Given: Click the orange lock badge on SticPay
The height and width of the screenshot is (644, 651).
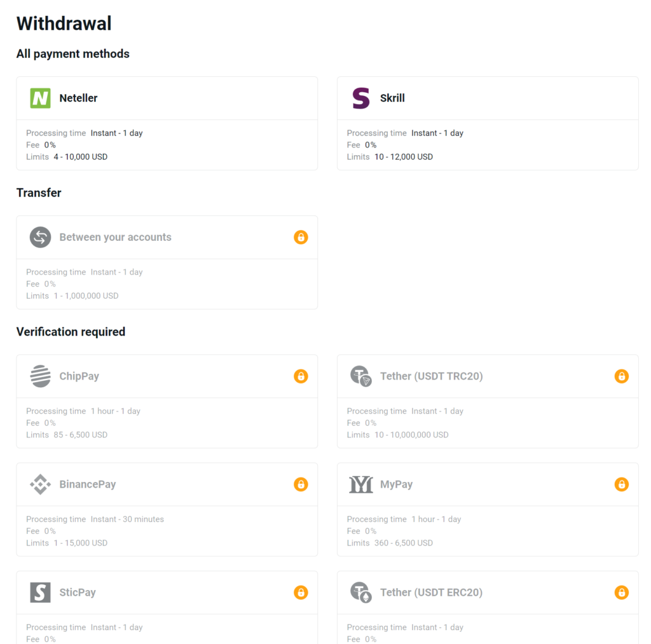Looking at the screenshot, I should coord(301,592).
